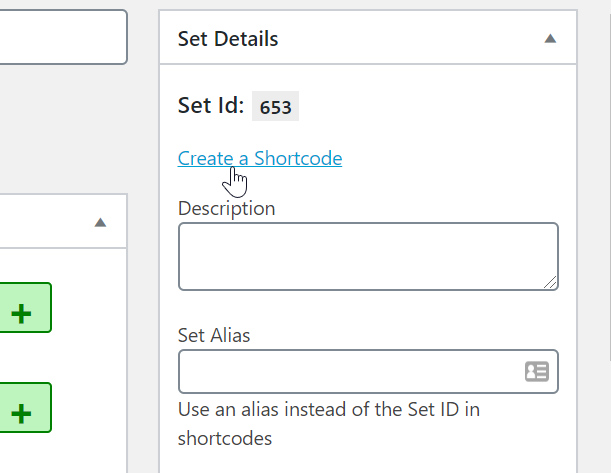Image resolution: width=611 pixels, height=473 pixels.
Task: Click the scrollbar at the right edge
Action: 607,200
